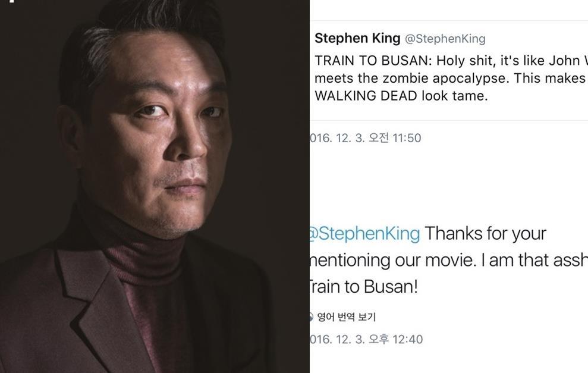Click the 'mentioning our movie' reply line

(449, 260)
